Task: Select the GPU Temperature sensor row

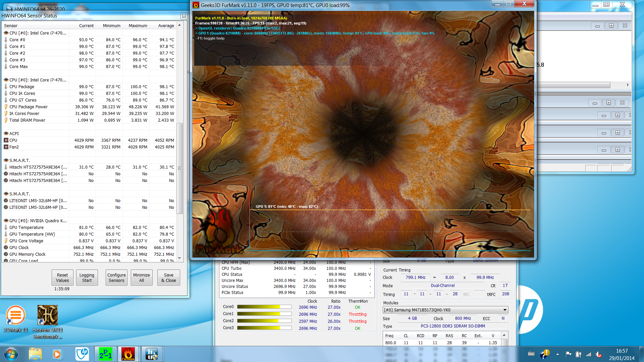Action: (26, 227)
